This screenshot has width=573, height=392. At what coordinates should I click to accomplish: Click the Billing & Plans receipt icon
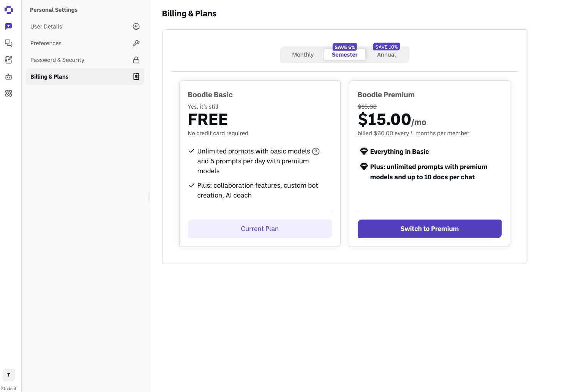(136, 77)
